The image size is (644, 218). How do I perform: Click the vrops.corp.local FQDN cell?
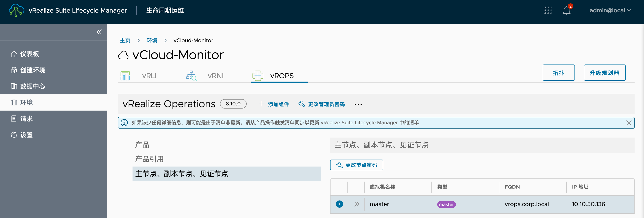(527, 204)
